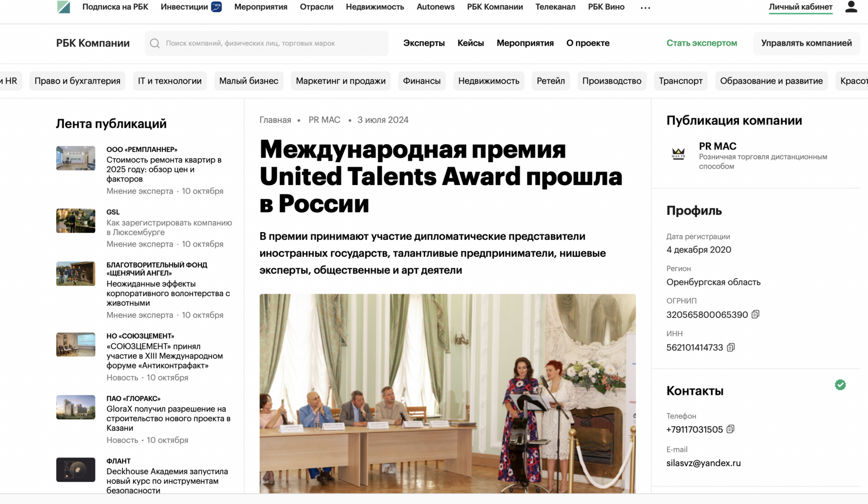This screenshot has height=504, width=868.
Task: Open the Ремпланнер article thumbnail
Action: coord(75,158)
